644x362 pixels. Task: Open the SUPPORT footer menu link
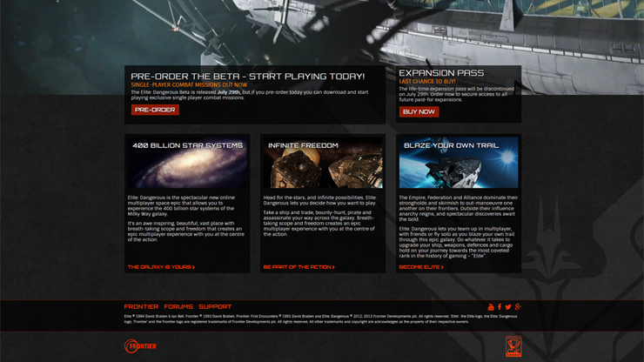[215, 307]
